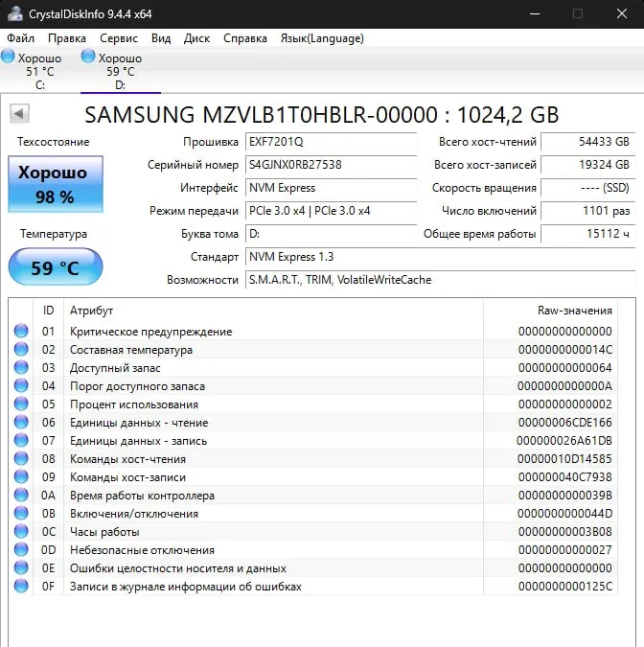Open the Файл menu
644x647 pixels.
(x=21, y=38)
